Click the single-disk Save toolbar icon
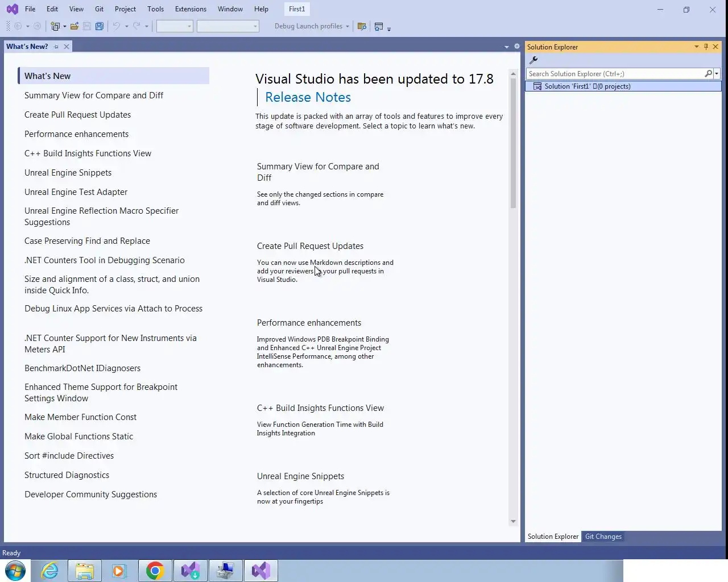 click(x=87, y=26)
